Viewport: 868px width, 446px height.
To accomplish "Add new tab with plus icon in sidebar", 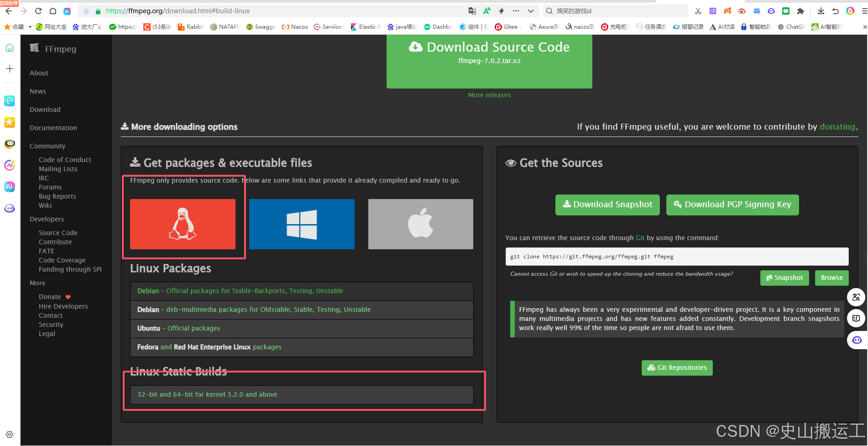I will click(10, 68).
